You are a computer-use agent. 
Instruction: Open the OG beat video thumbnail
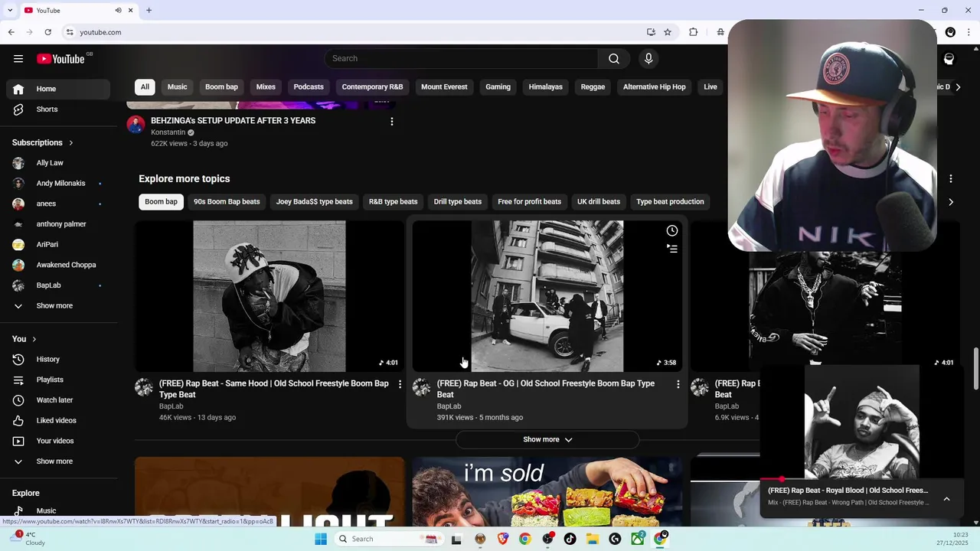click(547, 296)
